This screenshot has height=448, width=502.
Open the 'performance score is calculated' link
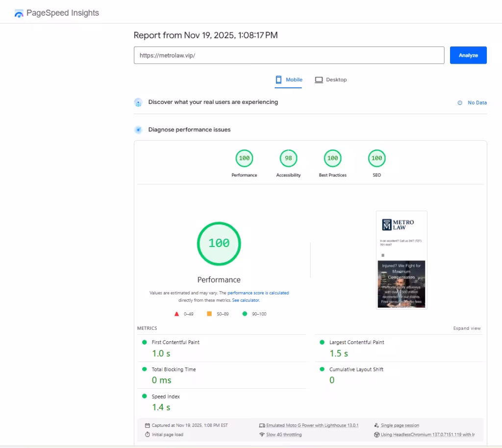click(258, 293)
